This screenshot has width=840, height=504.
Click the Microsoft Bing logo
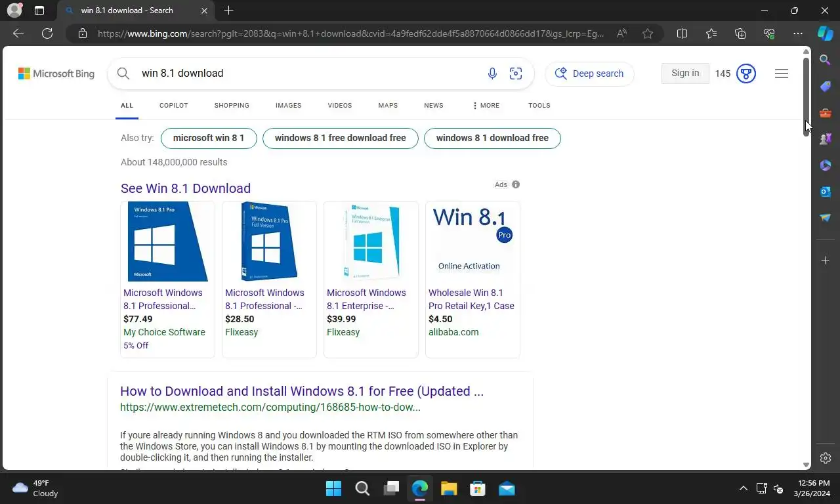56,73
